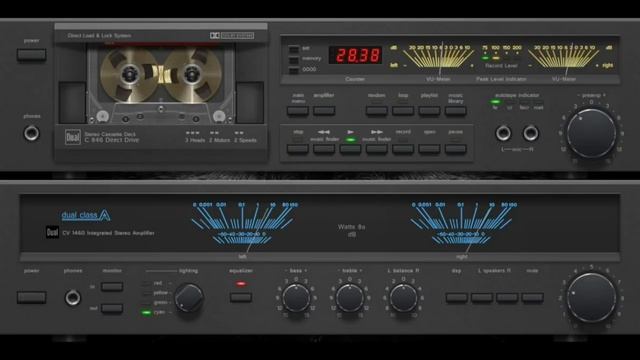Image resolution: width=640 pixels, height=360 pixels.
Task: Adjust the treble knob
Action: coord(350,298)
